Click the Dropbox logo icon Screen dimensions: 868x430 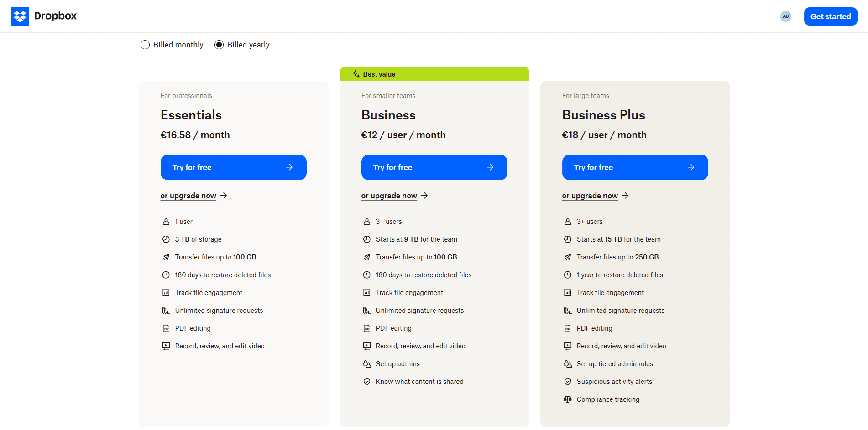click(20, 16)
